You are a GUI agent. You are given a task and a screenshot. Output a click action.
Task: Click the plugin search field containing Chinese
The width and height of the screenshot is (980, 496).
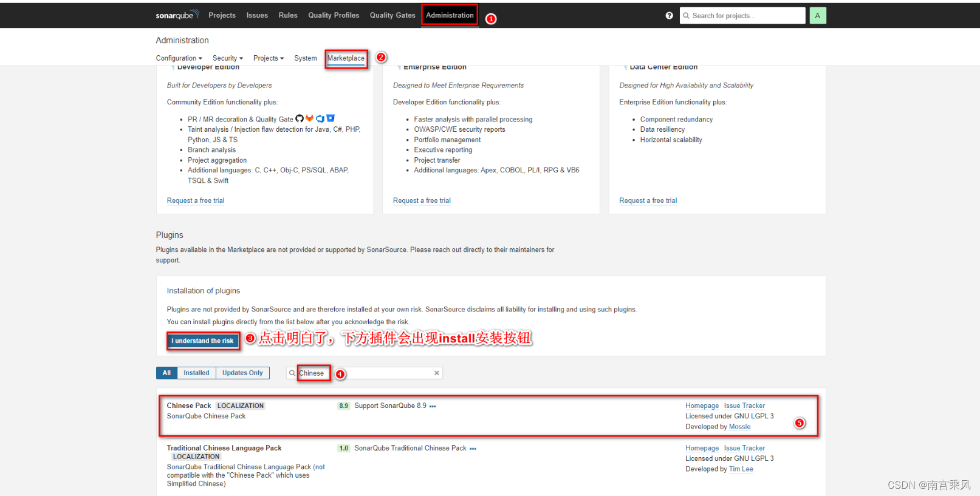(364, 373)
